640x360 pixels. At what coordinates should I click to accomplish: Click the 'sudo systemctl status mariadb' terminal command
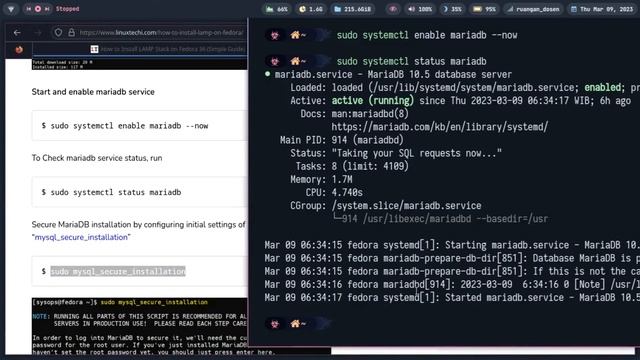[411, 61]
